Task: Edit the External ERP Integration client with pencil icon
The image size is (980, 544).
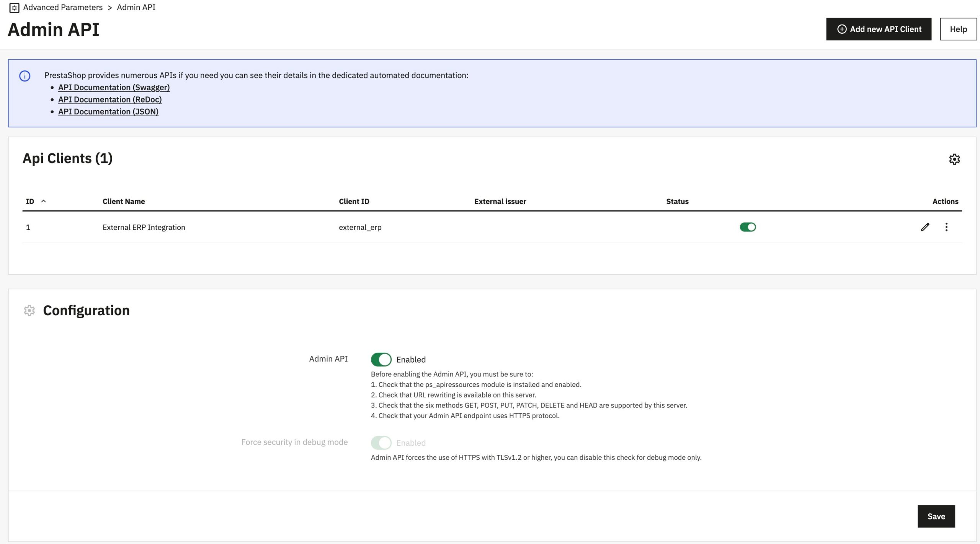Action: pyautogui.click(x=925, y=227)
